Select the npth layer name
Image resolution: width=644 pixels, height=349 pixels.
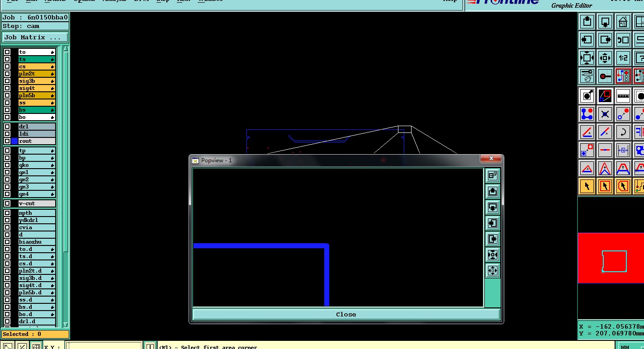coord(37,213)
